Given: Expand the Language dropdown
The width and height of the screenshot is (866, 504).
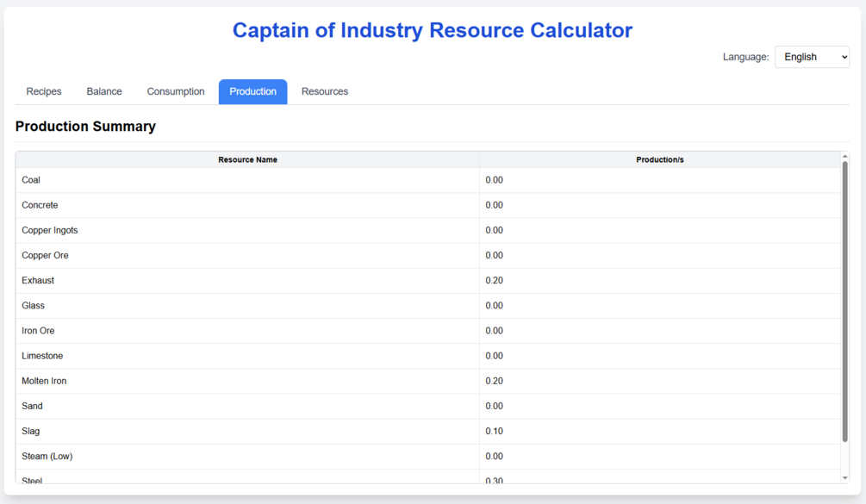Looking at the screenshot, I should [x=812, y=57].
